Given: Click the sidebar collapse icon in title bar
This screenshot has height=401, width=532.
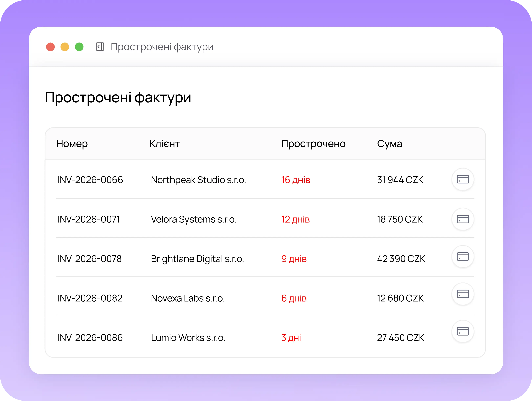Looking at the screenshot, I should 100,47.
